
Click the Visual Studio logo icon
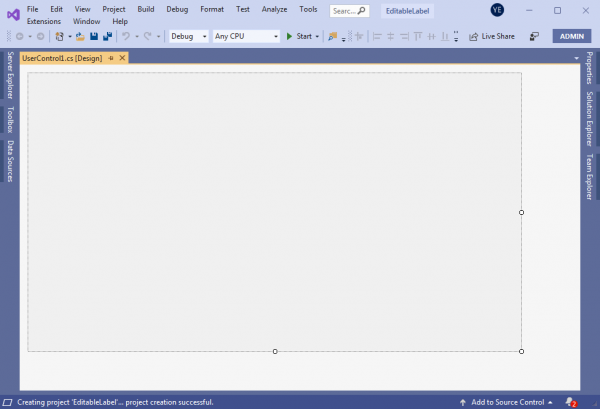pos(13,15)
